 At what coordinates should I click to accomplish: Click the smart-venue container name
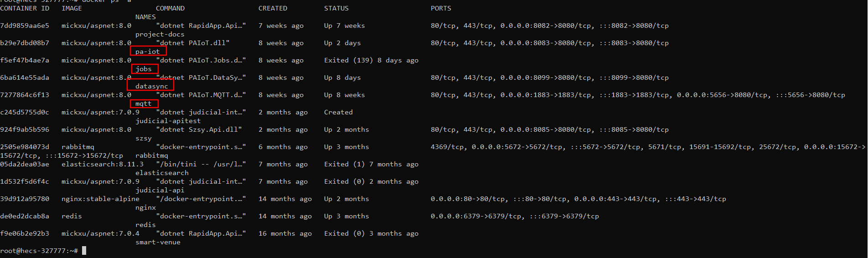(x=158, y=242)
